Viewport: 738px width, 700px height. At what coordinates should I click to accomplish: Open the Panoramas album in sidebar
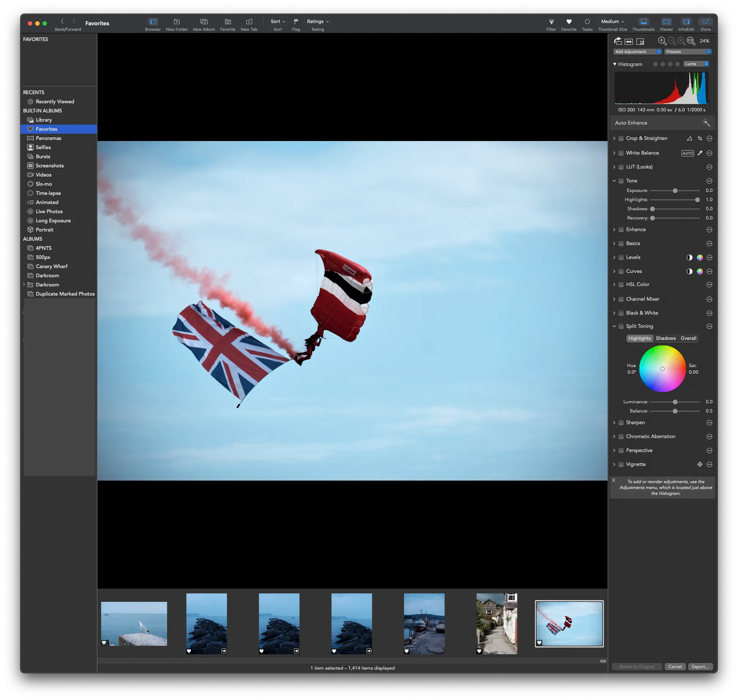(48, 138)
